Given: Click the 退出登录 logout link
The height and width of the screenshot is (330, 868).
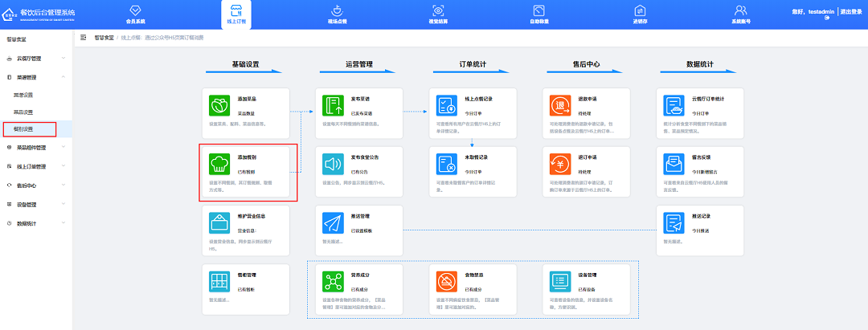Looking at the screenshot, I should 852,12.
